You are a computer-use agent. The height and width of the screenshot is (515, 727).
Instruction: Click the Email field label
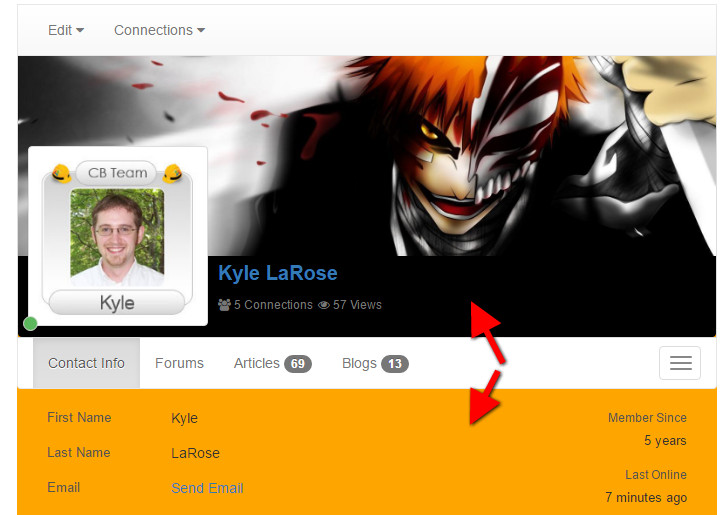tap(64, 488)
